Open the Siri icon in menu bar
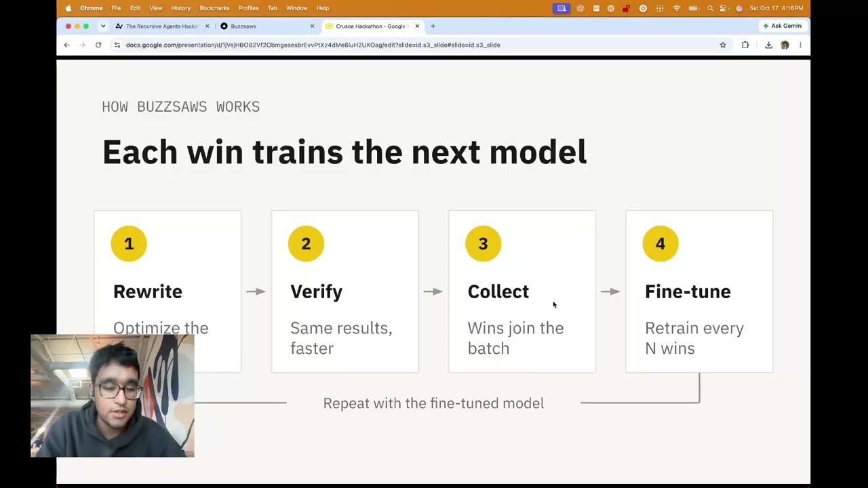Viewport: 868px width, 488px height. click(x=739, y=8)
